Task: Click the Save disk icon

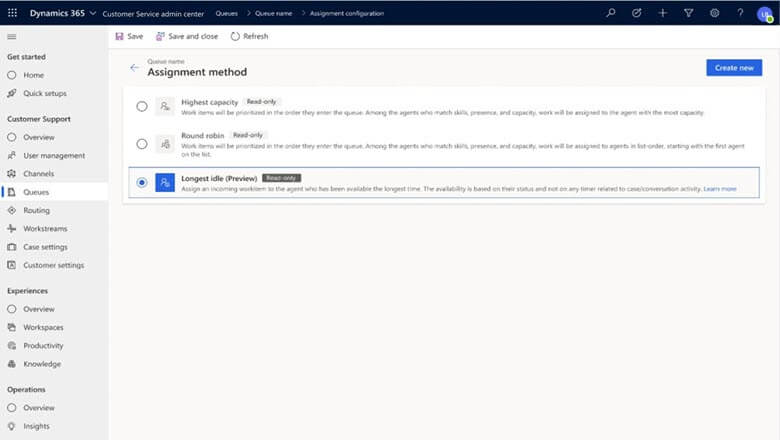Action: (x=119, y=36)
